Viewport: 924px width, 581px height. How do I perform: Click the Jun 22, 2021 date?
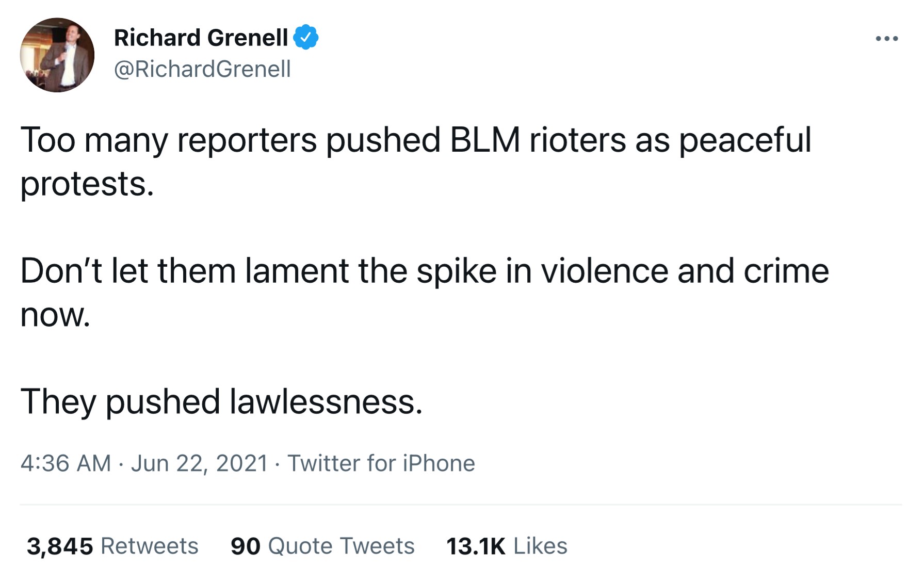click(x=199, y=463)
